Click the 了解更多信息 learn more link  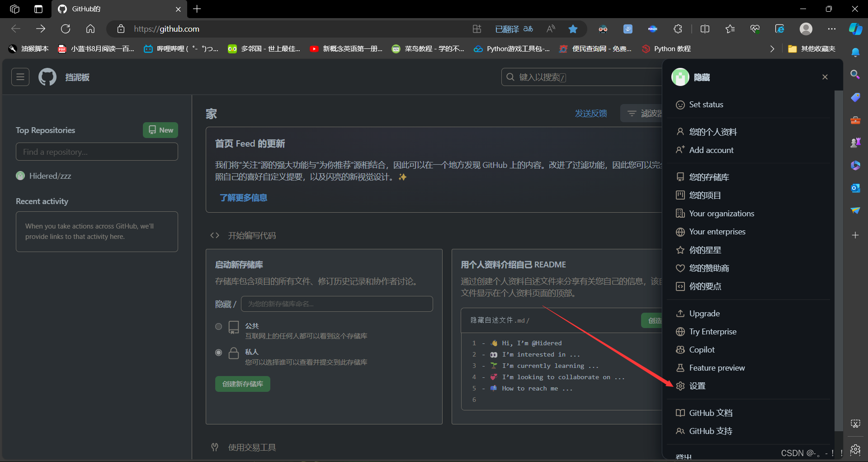tap(243, 198)
